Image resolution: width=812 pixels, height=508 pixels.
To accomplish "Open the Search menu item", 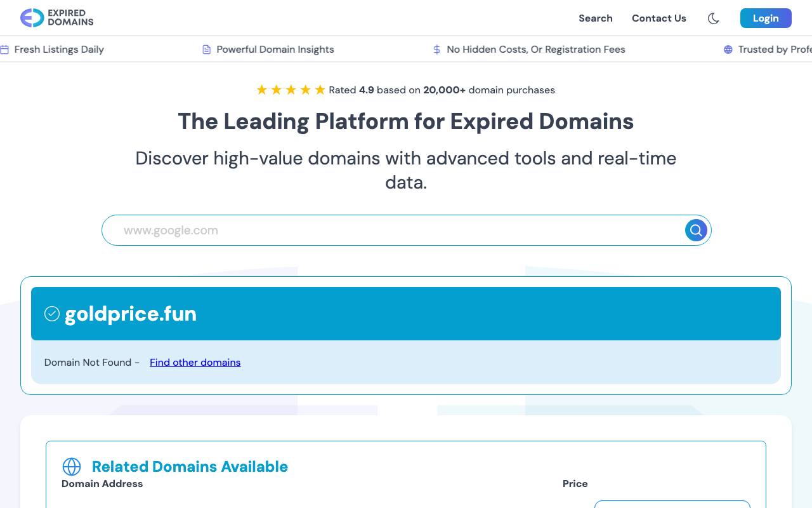I will click(596, 18).
